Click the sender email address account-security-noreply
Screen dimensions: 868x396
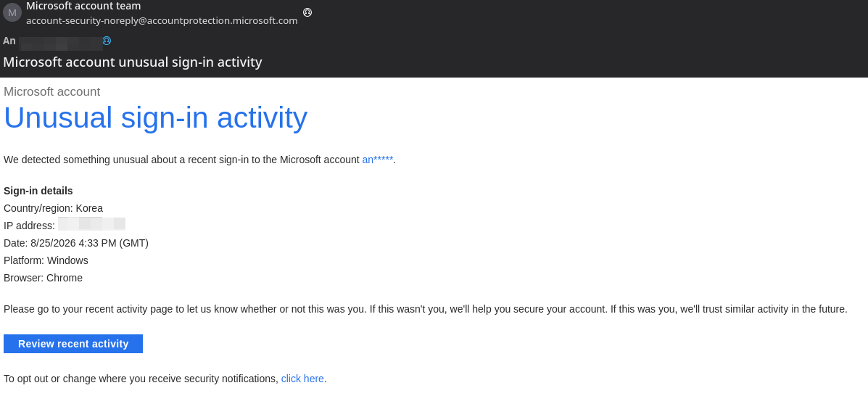tap(162, 20)
